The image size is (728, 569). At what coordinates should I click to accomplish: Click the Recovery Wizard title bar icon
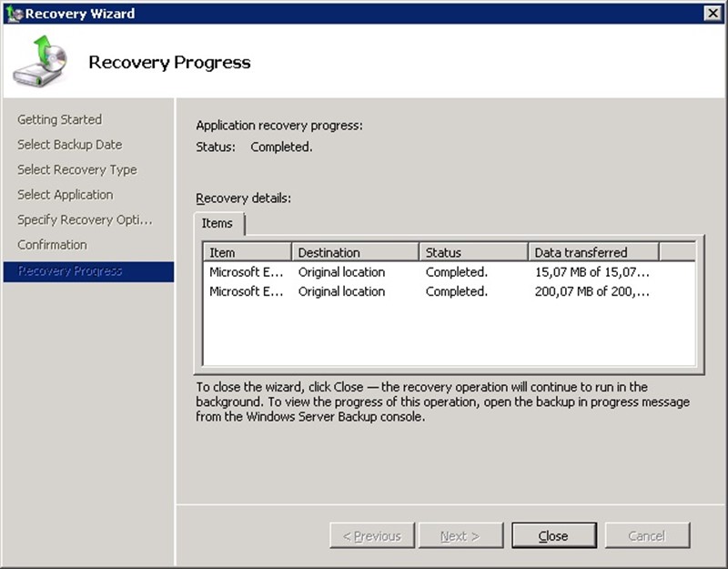[x=14, y=13]
